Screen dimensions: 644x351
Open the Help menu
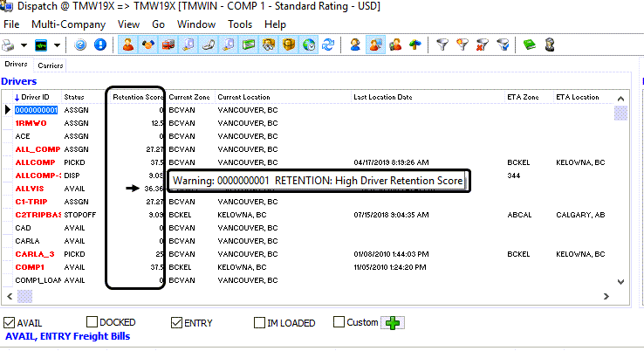coord(275,24)
